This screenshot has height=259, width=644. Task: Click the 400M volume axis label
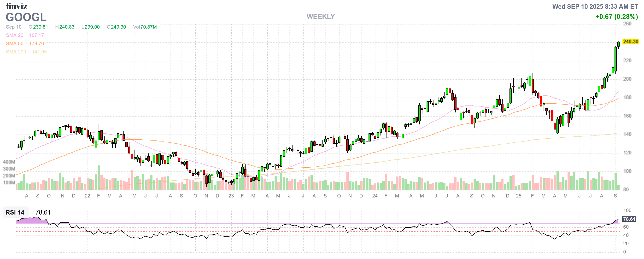[x=9, y=162]
